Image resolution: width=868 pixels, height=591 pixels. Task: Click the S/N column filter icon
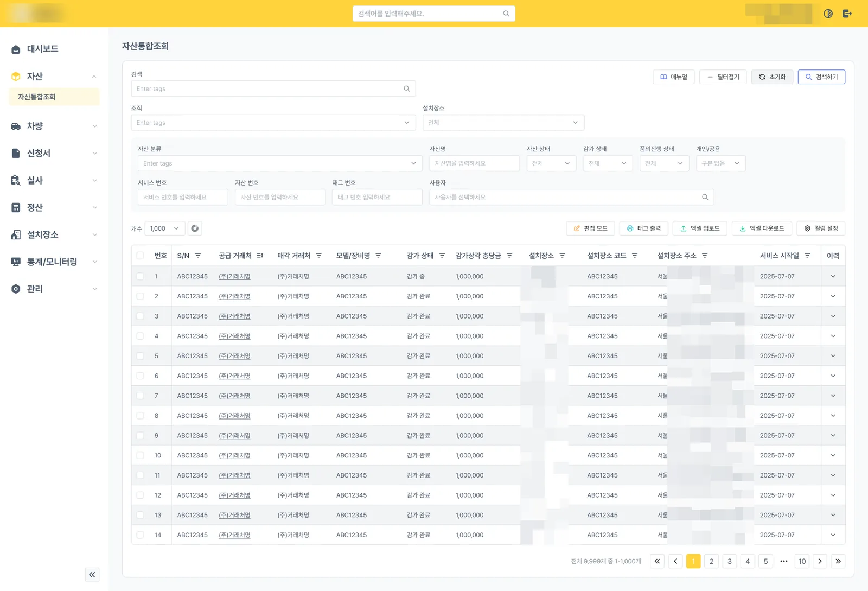click(198, 256)
